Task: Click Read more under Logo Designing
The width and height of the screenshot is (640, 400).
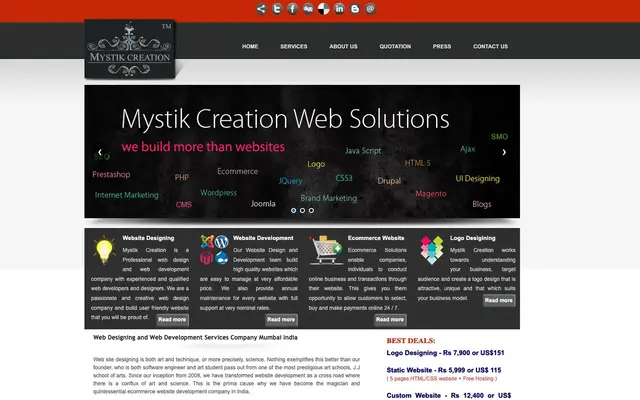Action: [499, 300]
